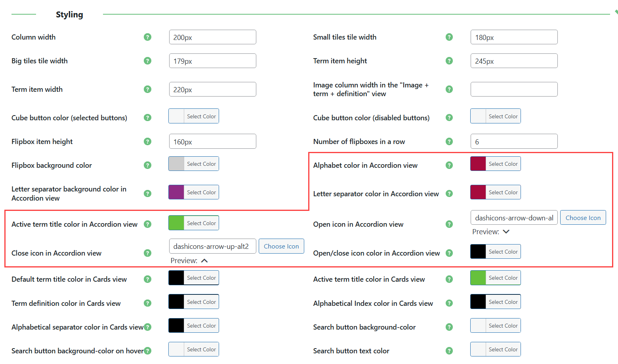The image size is (618, 364).
Task: Click the help icon for Open icon in Accordion
Action: (449, 224)
